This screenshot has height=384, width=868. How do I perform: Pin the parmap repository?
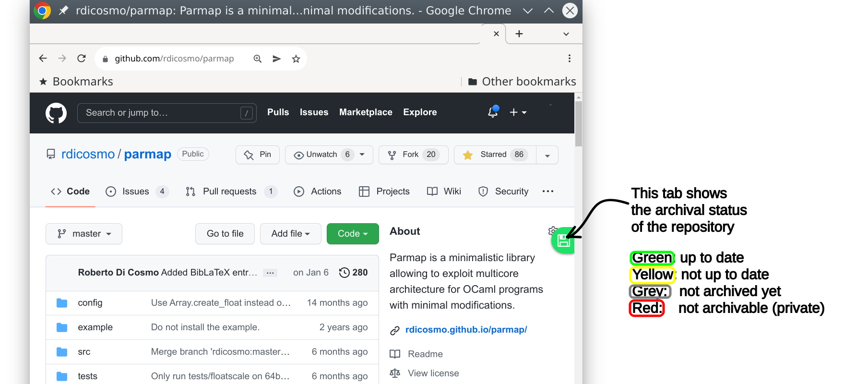click(x=258, y=155)
